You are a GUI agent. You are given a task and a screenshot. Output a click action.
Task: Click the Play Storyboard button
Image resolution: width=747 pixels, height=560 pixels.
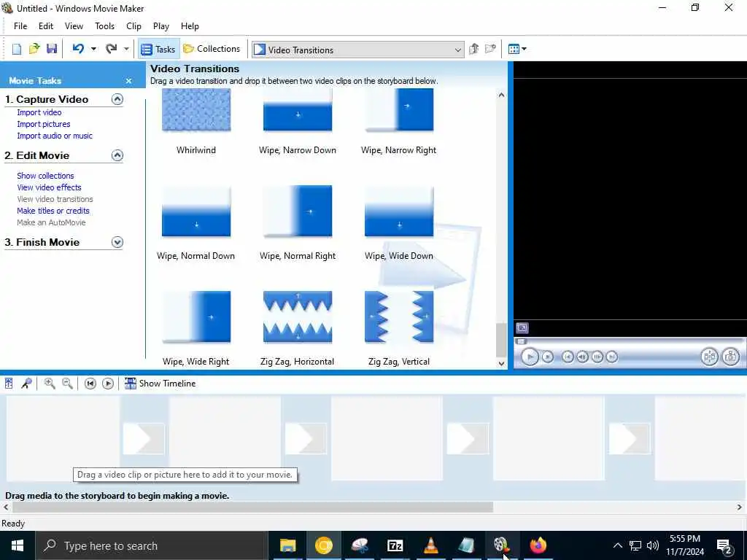[108, 384]
